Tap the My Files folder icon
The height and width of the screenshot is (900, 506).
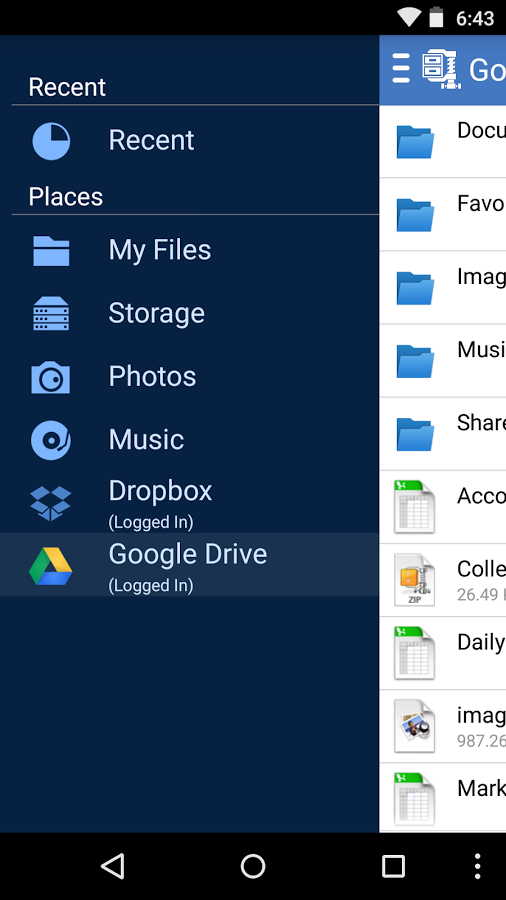pyautogui.click(x=51, y=251)
